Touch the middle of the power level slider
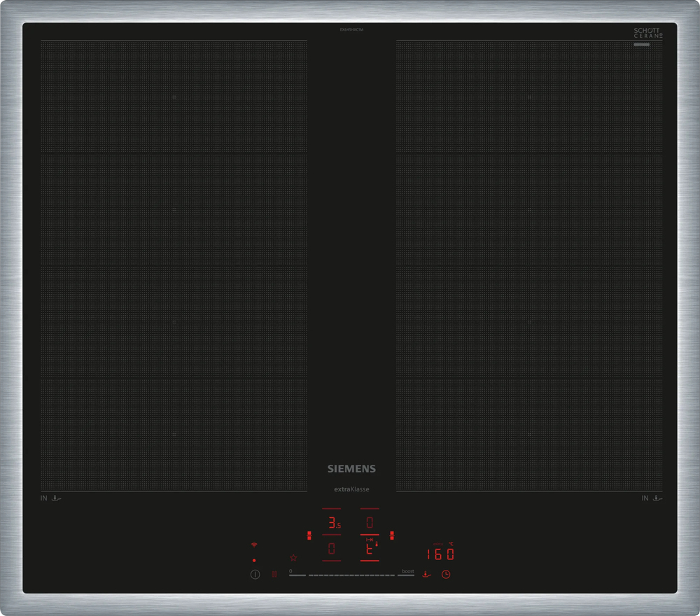The height and width of the screenshot is (616, 700). (351, 575)
